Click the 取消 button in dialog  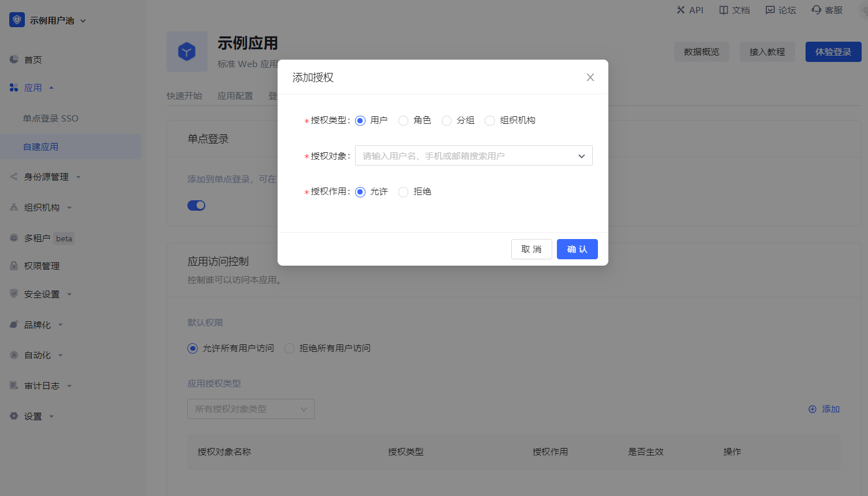point(531,249)
